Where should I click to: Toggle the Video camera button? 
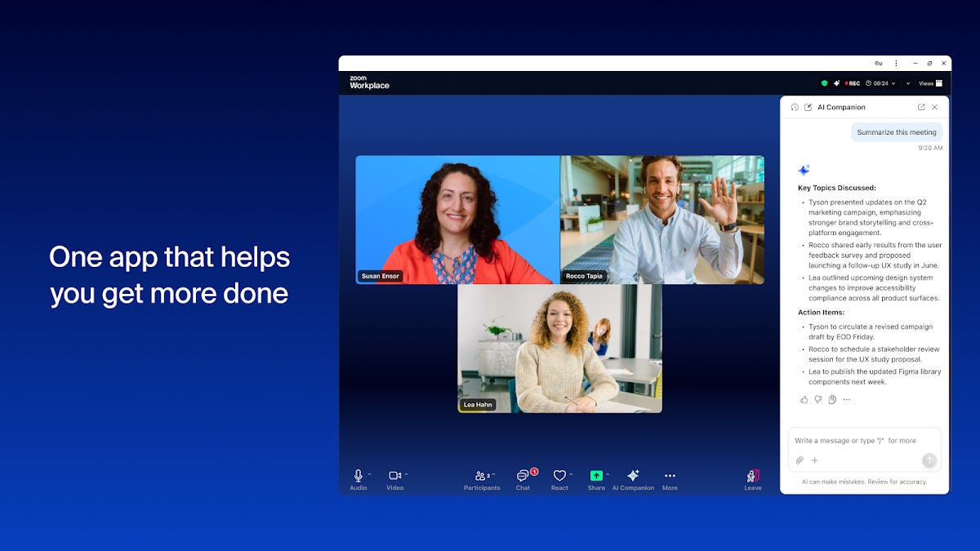click(394, 476)
